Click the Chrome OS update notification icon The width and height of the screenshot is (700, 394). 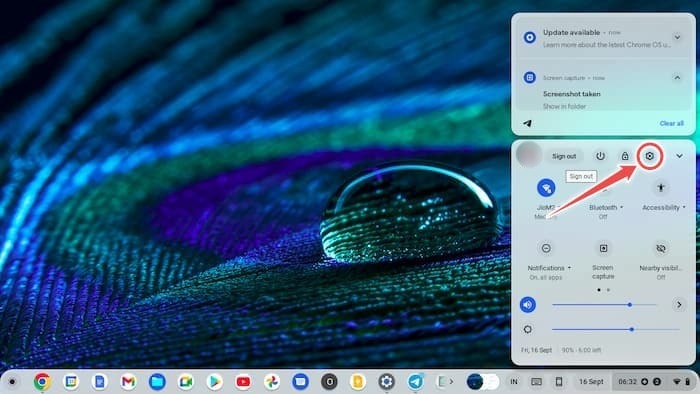[x=529, y=37]
